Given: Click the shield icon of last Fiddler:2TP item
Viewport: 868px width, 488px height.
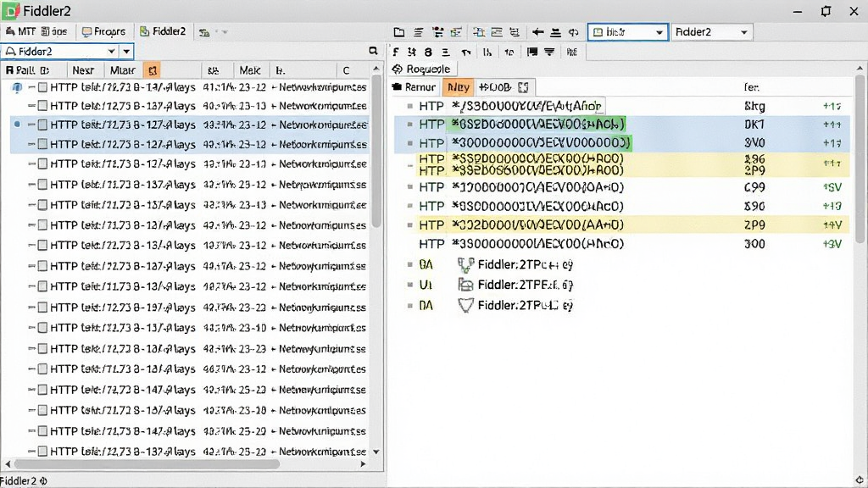Looking at the screenshot, I should (465, 305).
